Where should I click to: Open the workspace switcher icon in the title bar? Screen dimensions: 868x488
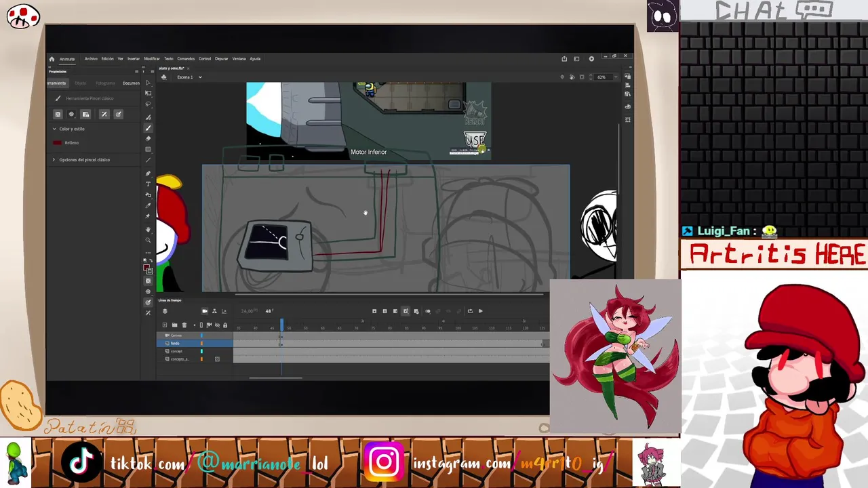tap(576, 59)
